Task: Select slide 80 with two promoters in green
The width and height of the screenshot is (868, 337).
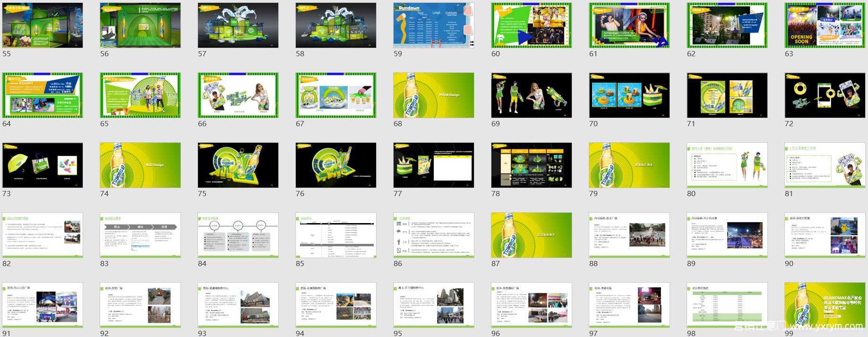Action: tap(727, 165)
